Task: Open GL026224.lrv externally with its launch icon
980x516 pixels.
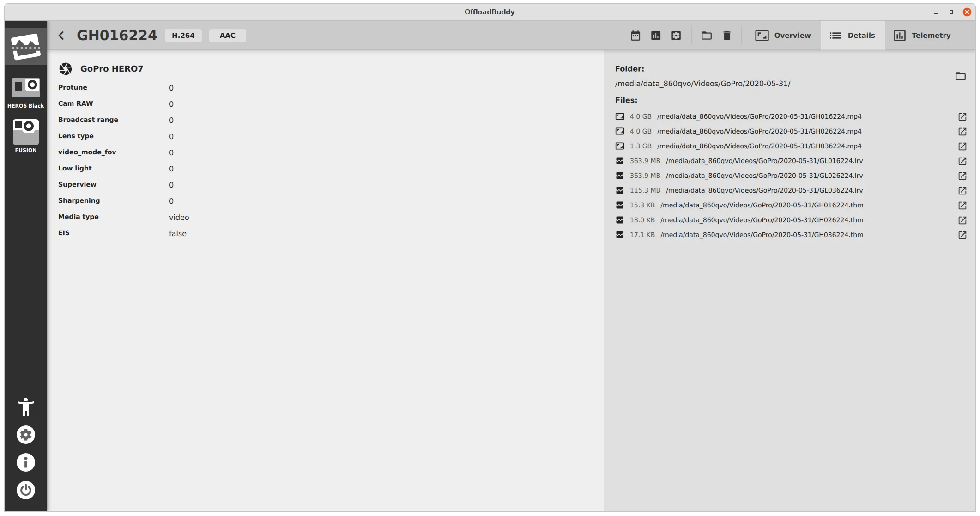Action: click(962, 176)
